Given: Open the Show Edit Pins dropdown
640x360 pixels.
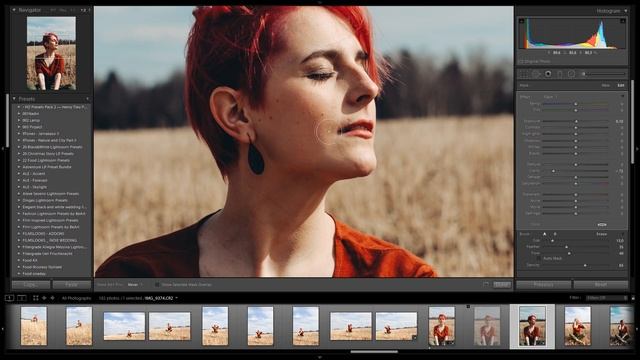Looking at the screenshot, I should (x=135, y=284).
